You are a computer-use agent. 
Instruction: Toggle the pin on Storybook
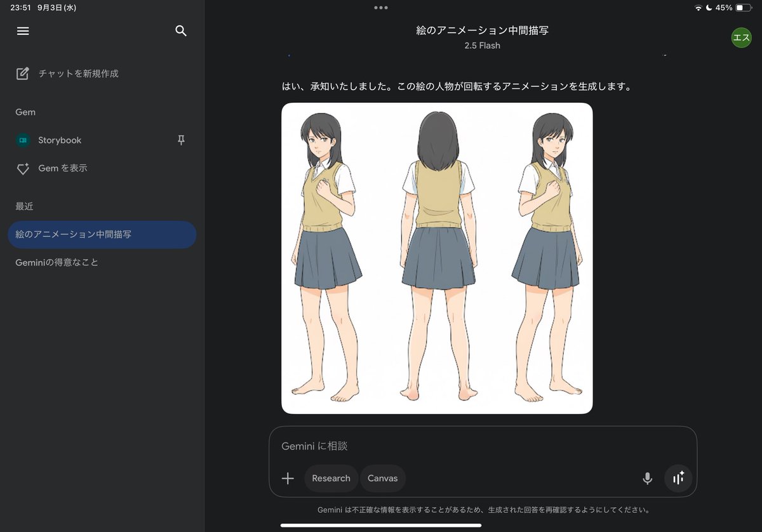tap(181, 140)
